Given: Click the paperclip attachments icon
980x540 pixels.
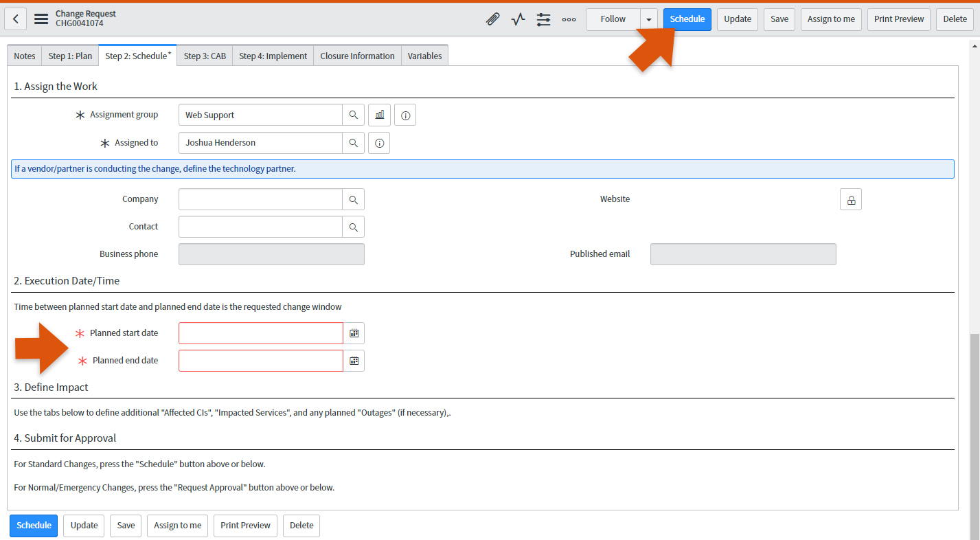Looking at the screenshot, I should click(x=492, y=19).
